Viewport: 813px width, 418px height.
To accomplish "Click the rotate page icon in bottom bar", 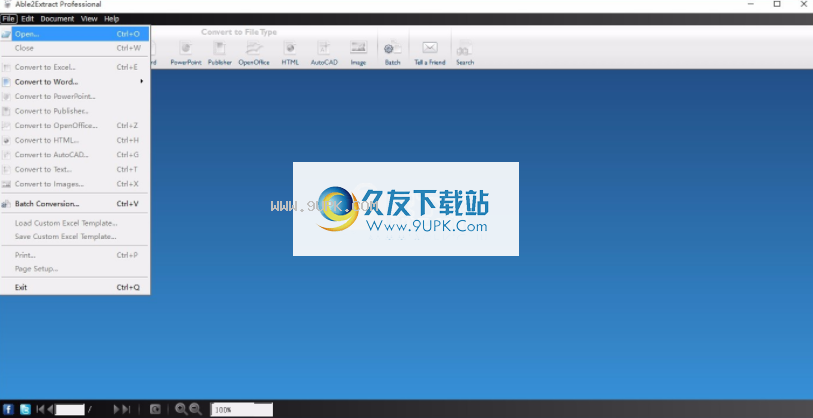I will click(x=155, y=409).
